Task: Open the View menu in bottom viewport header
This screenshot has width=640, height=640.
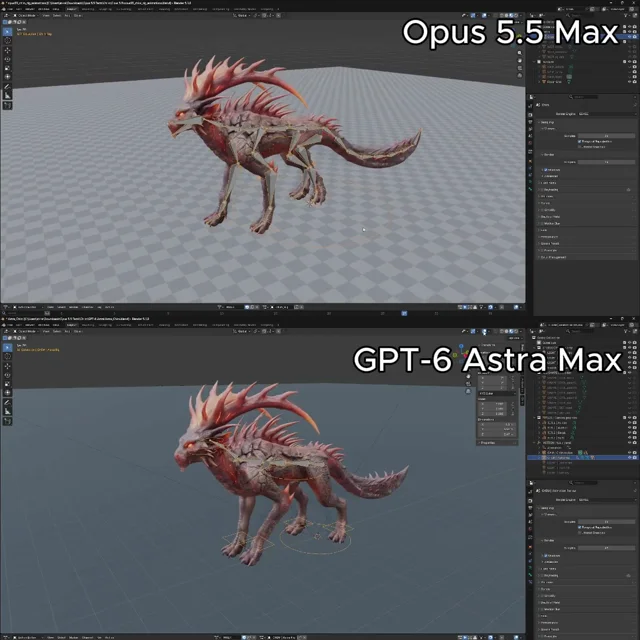Action: point(46,331)
